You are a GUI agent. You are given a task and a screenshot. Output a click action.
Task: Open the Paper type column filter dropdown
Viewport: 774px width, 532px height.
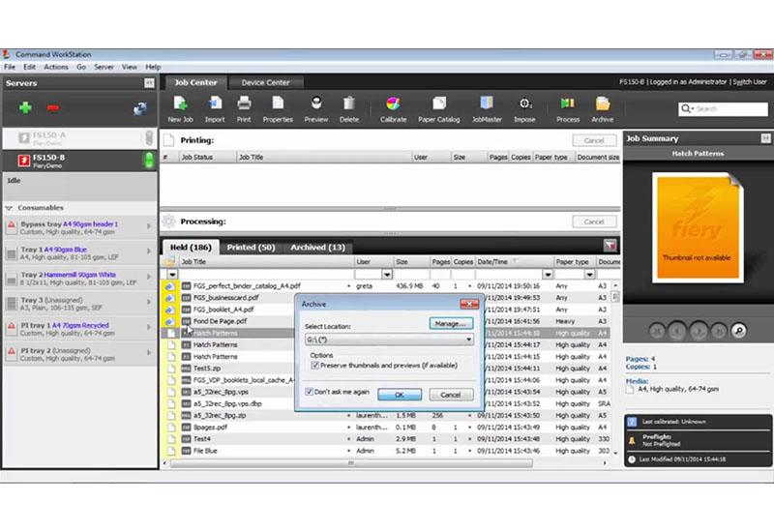pos(587,275)
